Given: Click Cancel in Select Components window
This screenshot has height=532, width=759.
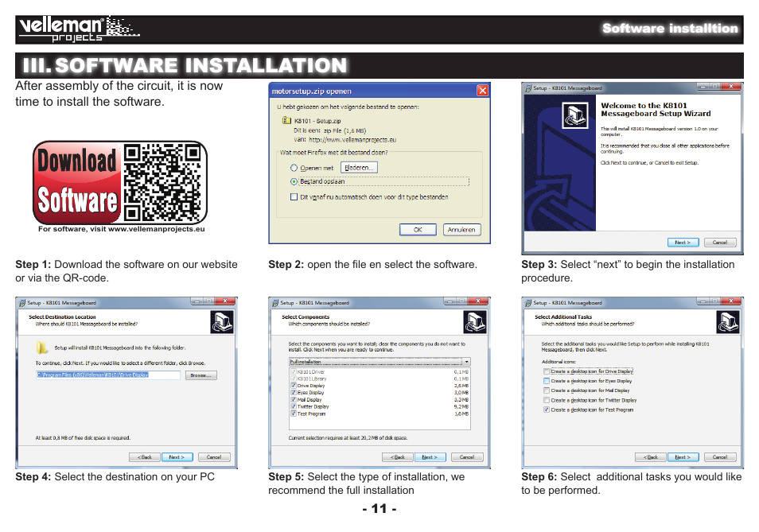Looking at the screenshot, I should click(x=467, y=457).
